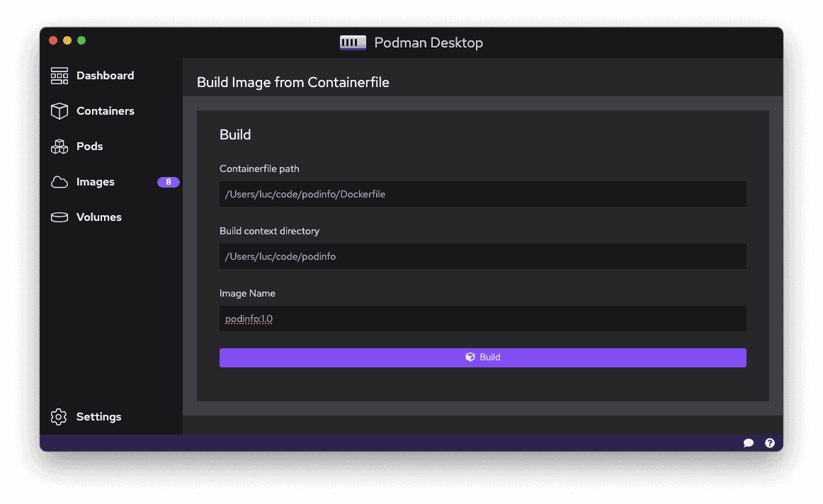The height and width of the screenshot is (504, 823).
Task: Click the Settings gear icon
Action: pos(59,417)
